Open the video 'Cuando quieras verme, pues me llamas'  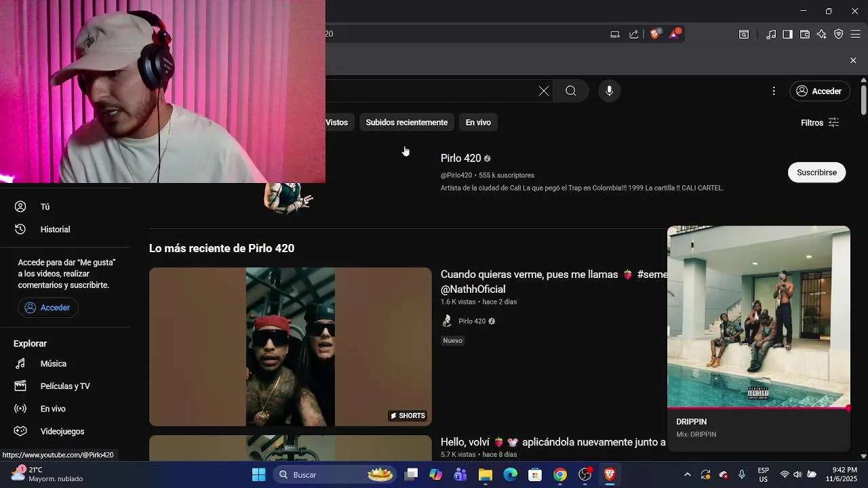(554, 281)
